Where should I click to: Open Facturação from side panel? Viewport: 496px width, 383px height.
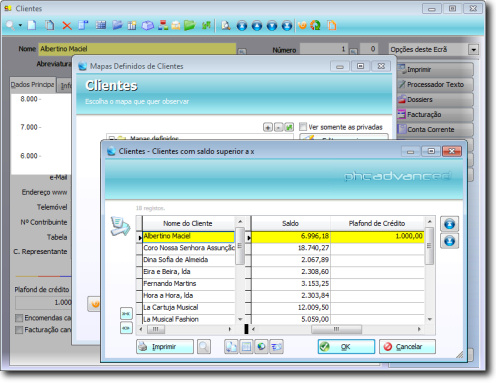435,114
